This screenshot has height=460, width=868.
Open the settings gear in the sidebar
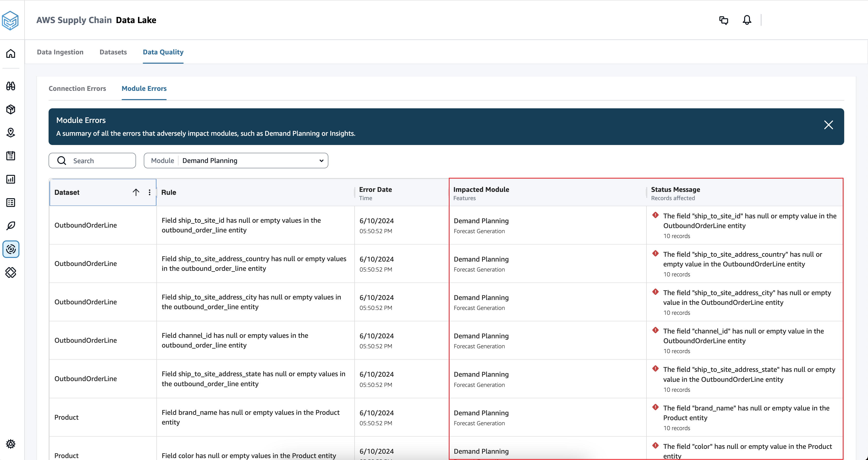point(11,444)
